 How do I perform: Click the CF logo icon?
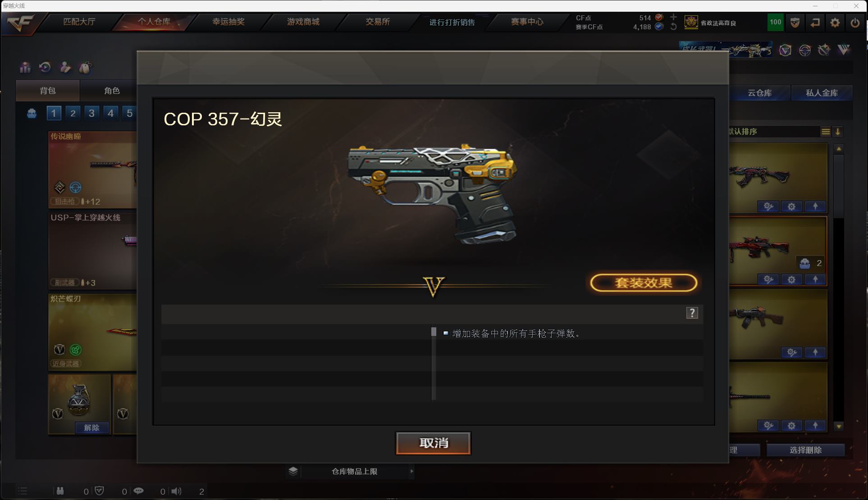(x=21, y=23)
